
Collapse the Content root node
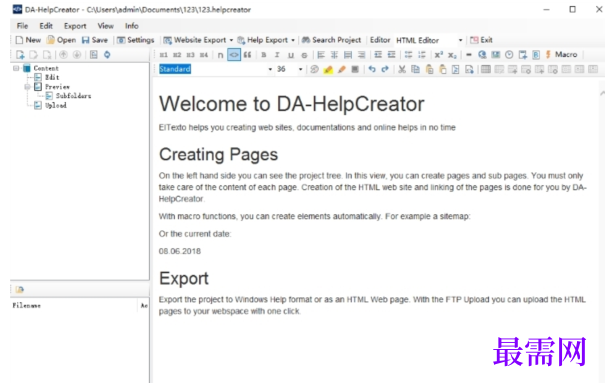tap(16, 68)
